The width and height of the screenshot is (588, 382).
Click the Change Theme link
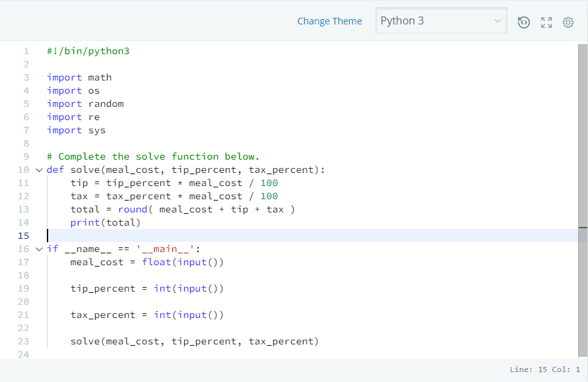point(329,20)
